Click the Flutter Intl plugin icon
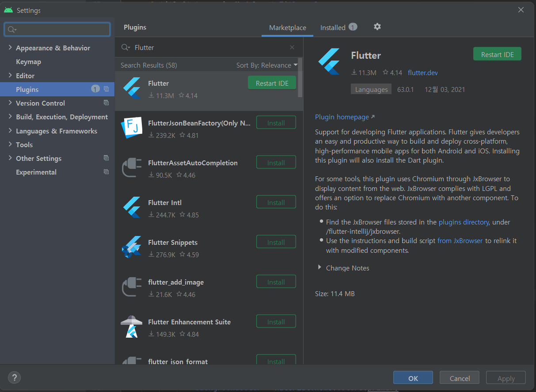 (131, 207)
